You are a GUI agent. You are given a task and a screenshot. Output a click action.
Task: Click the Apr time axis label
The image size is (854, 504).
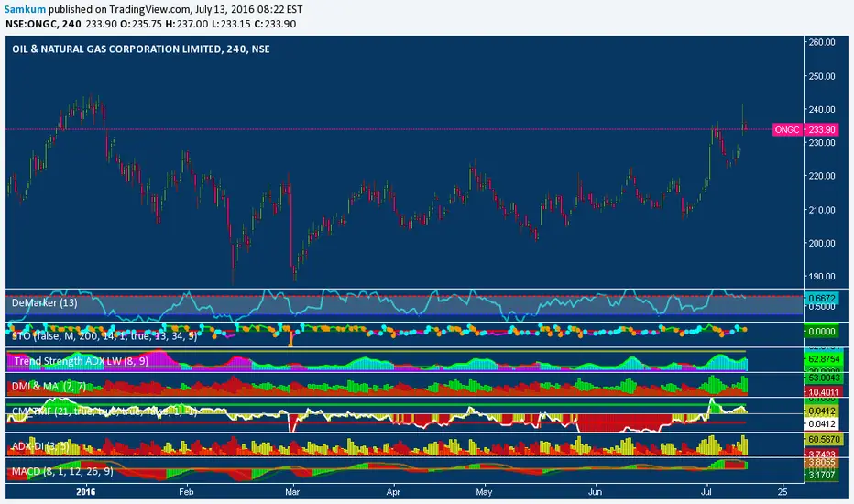pos(393,491)
